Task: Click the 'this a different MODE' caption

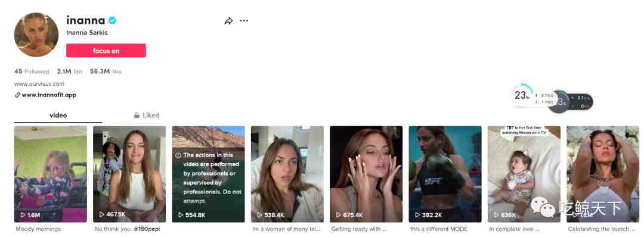Action: pos(439,229)
